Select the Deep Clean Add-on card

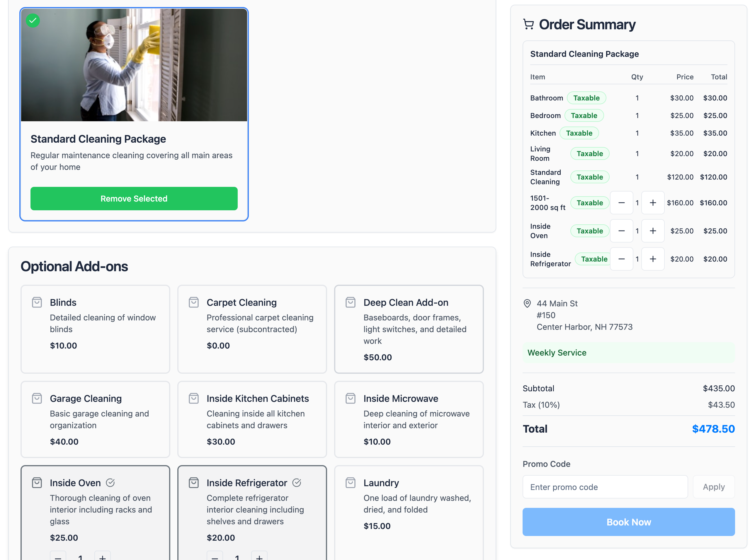click(x=408, y=329)
